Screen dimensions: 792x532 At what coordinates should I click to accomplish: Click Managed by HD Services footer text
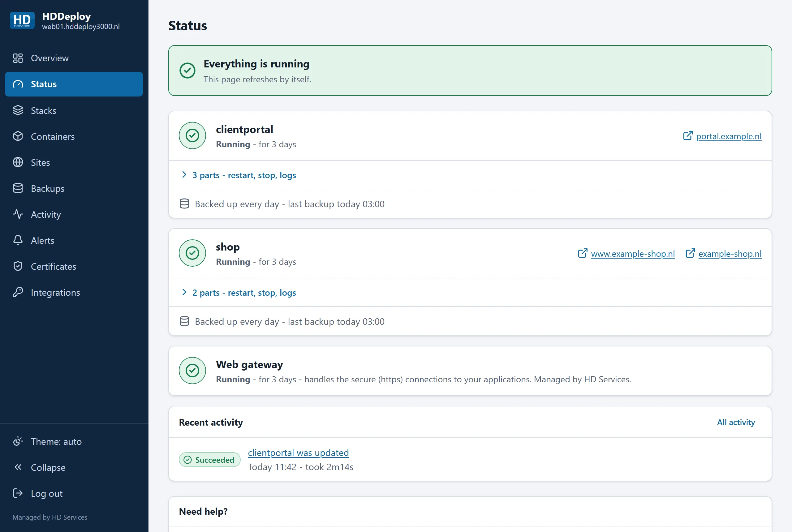(50, 517)
